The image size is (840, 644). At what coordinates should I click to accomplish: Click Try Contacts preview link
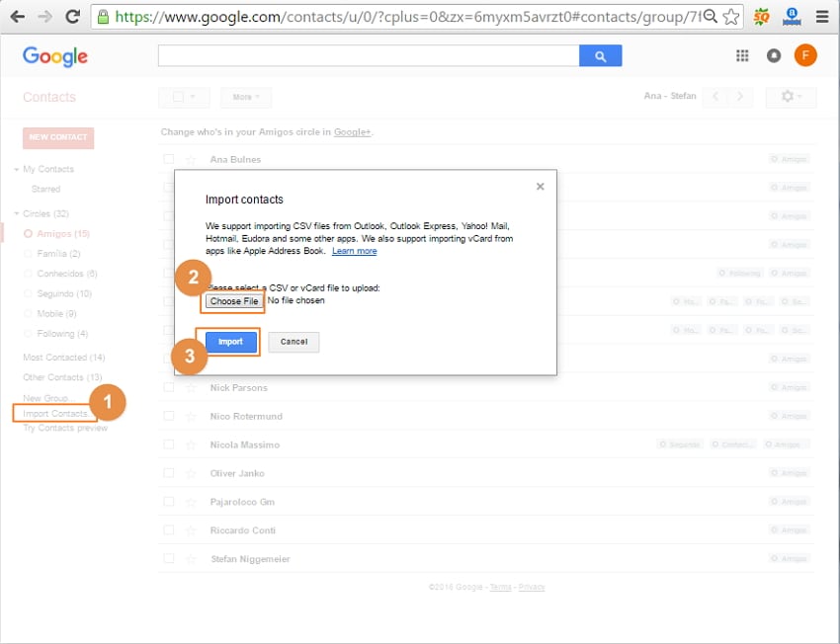(65, 428)
